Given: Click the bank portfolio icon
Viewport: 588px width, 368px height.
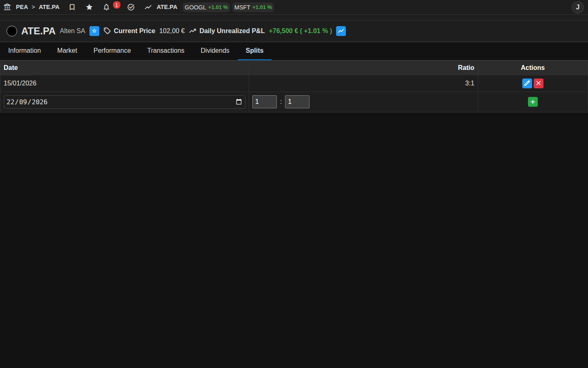Looking at the screenshot, I should pos(7,7).
